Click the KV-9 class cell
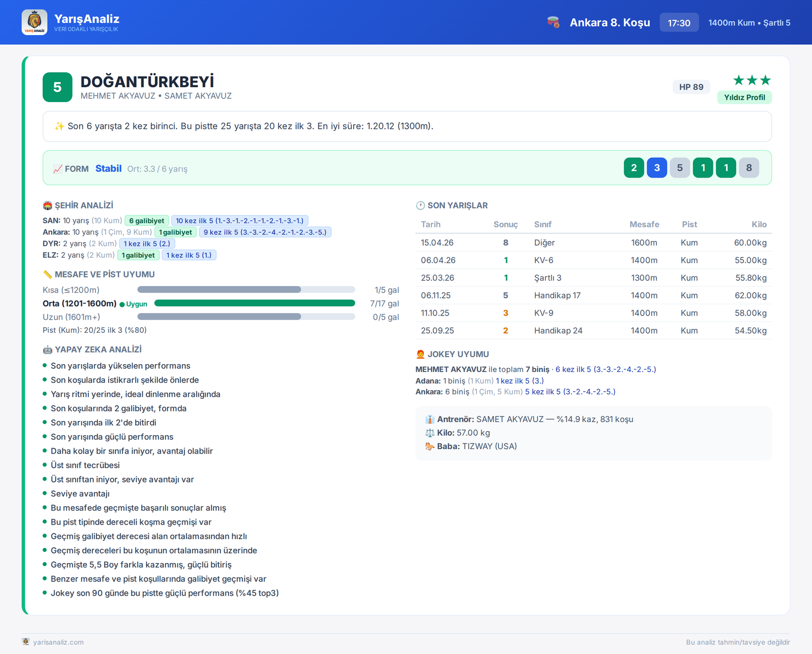812x654 pixels. pos(544,313)
